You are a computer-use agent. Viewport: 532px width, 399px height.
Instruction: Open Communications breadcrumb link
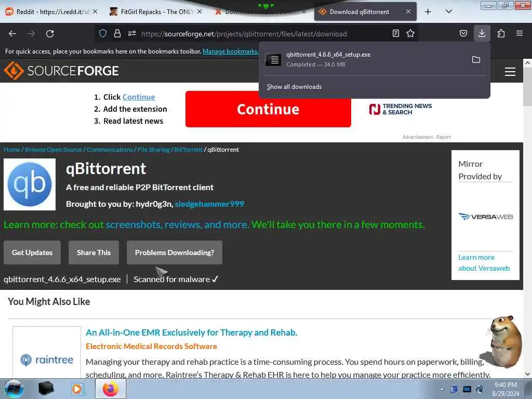point(110,150)
